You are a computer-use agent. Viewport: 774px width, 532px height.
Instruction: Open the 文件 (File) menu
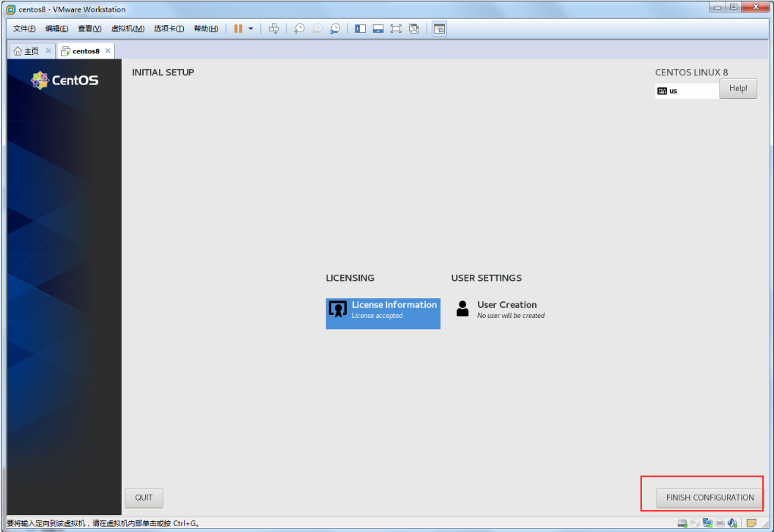[24, 29]
